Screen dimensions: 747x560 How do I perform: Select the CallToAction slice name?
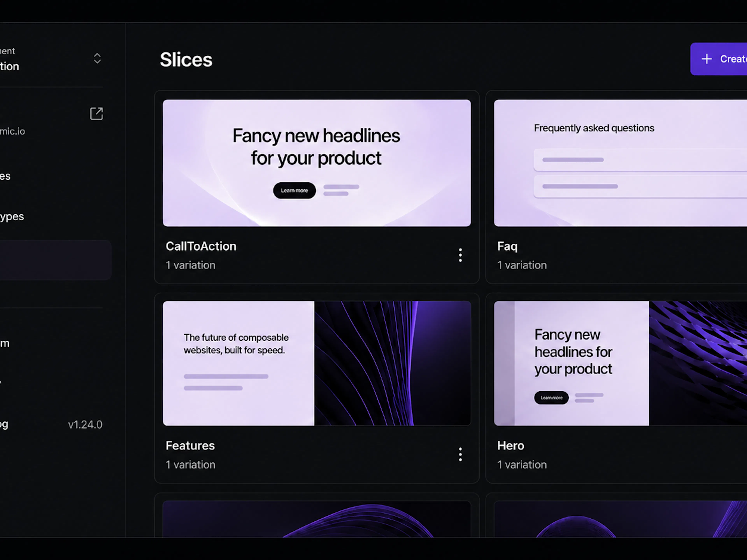[x=201, y=246]
